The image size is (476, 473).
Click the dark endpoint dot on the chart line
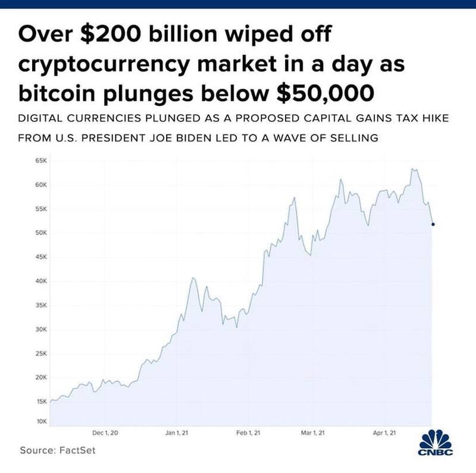(433, 224)
